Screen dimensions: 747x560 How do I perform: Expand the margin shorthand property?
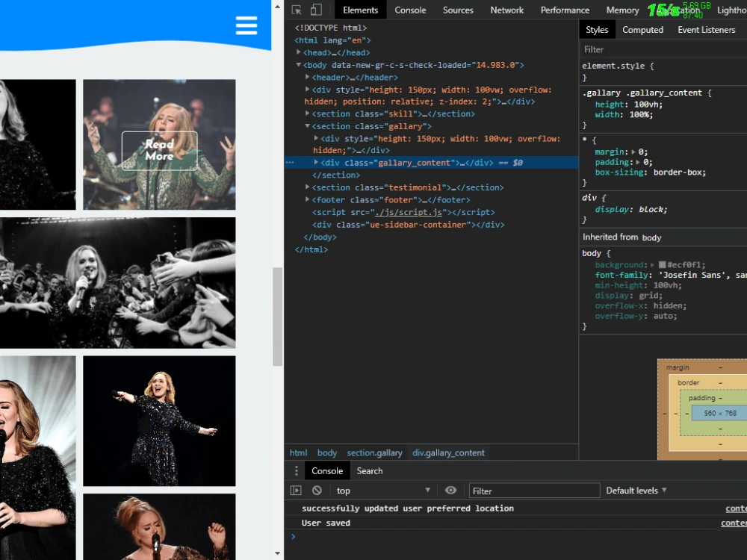click(633, 152)
